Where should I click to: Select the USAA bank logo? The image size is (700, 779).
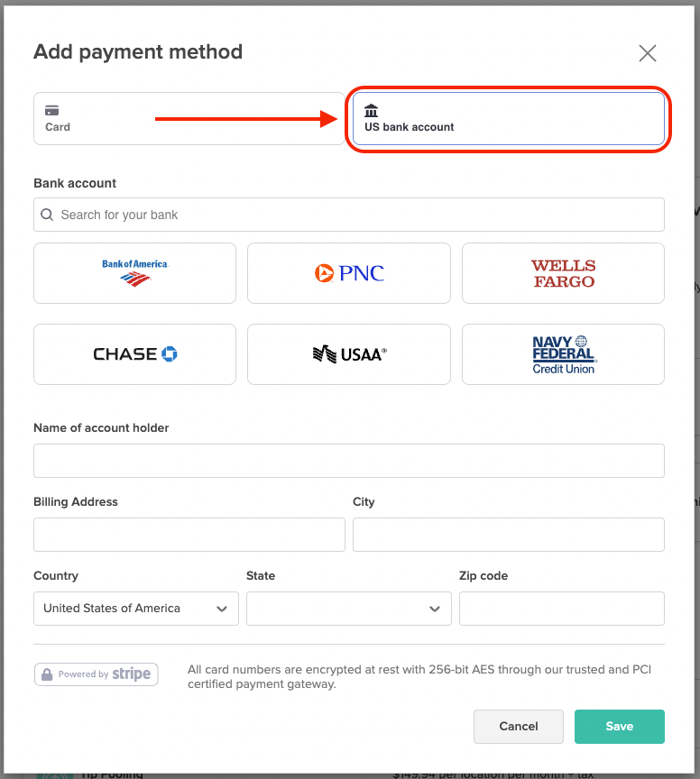click(x=348, y=353)
